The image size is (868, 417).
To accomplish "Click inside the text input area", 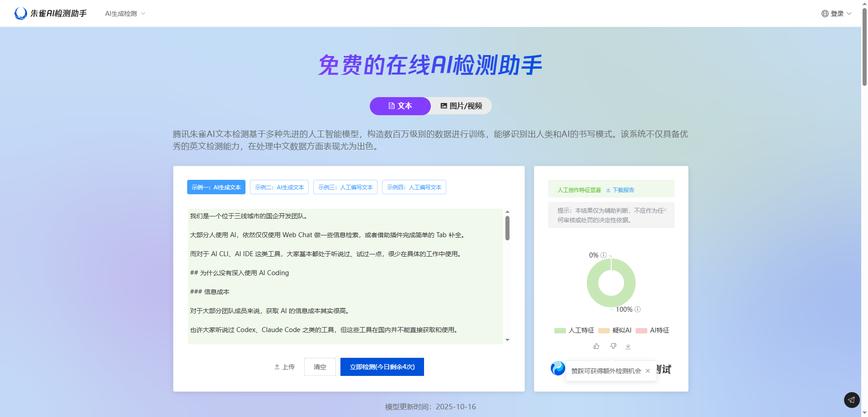I will pos(345,276).
